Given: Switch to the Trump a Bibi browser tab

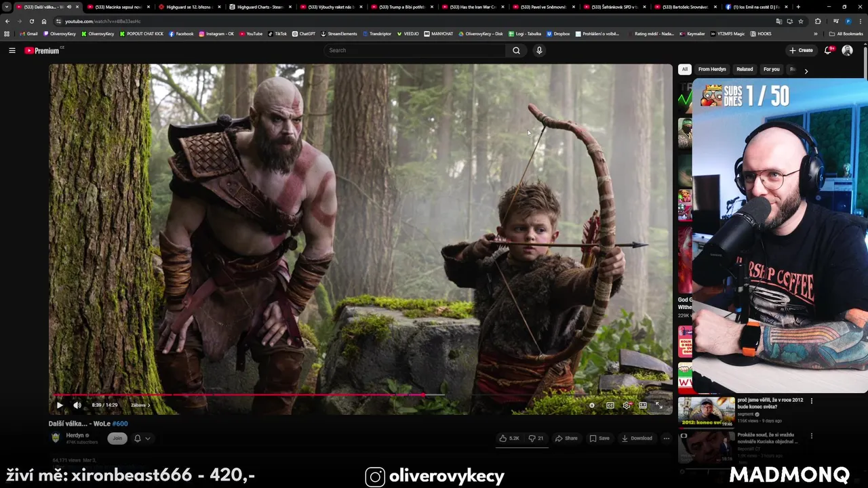Looking at the screenshot, I should point(401,7).
